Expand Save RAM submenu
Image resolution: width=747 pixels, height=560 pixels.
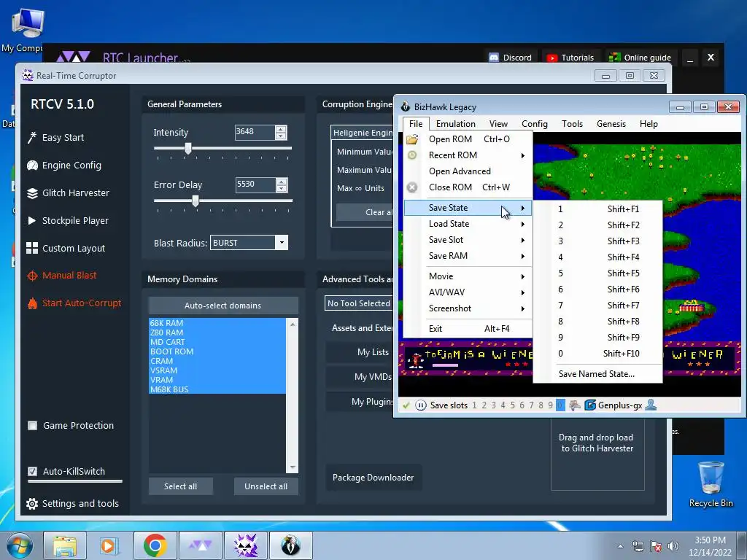[x=522, y=256]
